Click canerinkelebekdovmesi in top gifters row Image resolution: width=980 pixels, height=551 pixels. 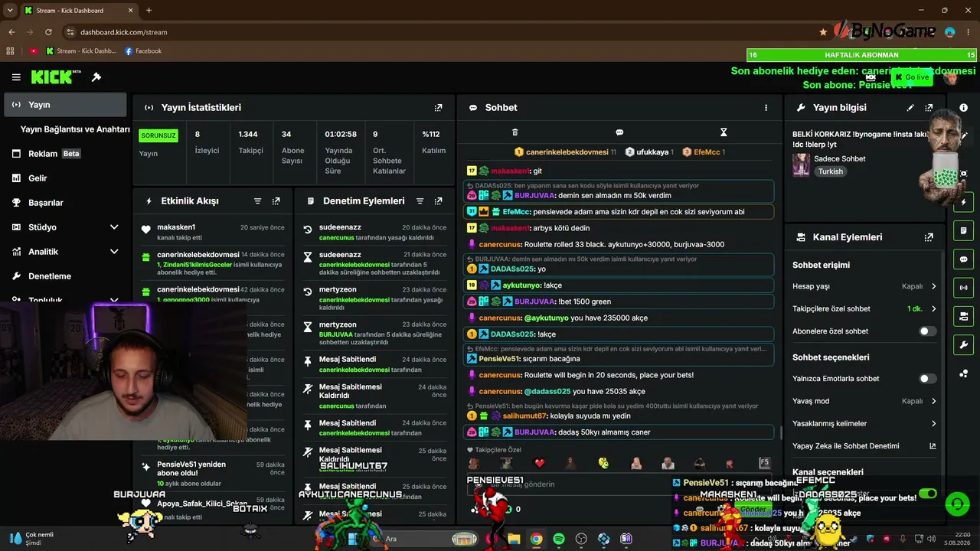click(566, 152)
